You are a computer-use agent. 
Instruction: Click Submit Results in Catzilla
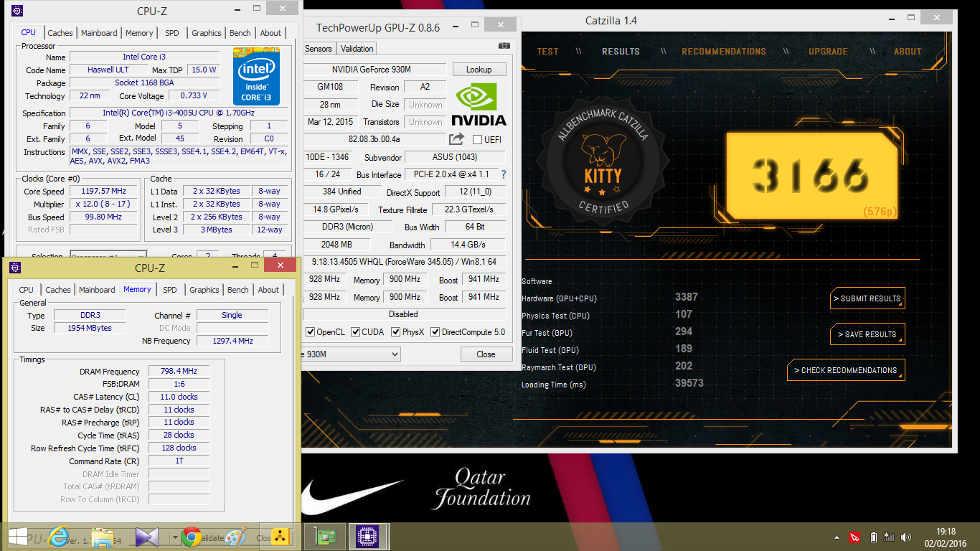tap(867, 298)
